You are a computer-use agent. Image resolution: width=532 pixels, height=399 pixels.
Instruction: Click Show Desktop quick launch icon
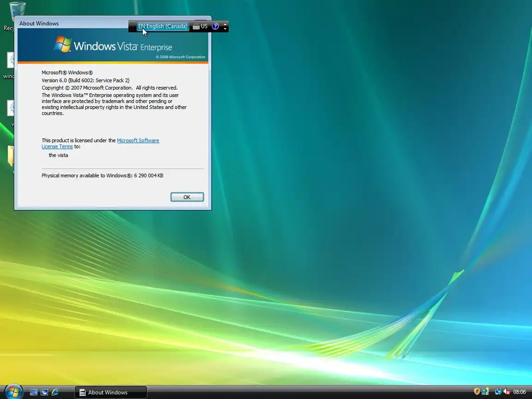[34, 392]
